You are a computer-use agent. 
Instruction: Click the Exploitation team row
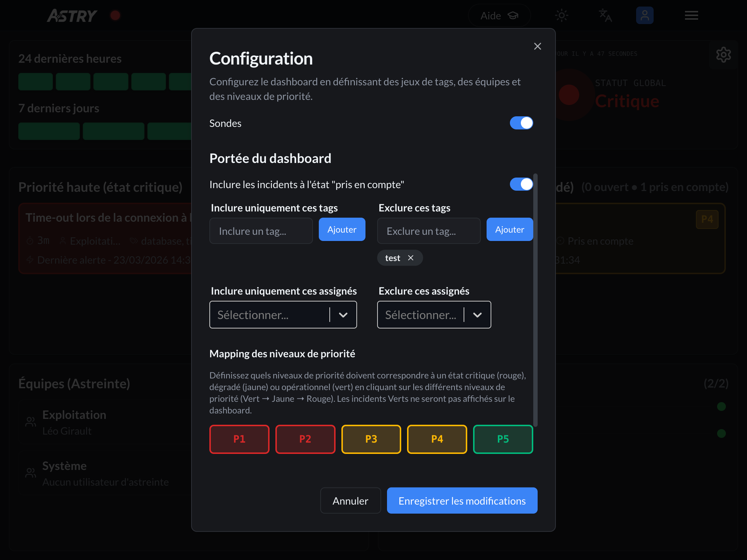pos(106,422)
